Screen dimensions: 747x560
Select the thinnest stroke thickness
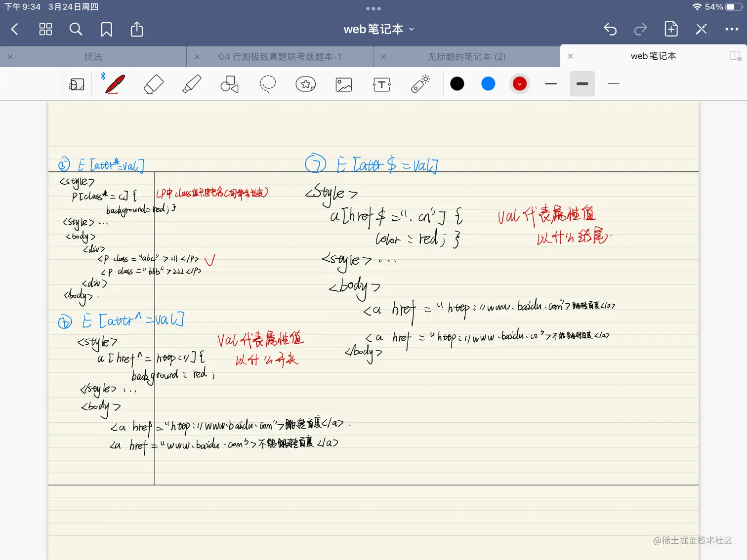tap(614, 84)
